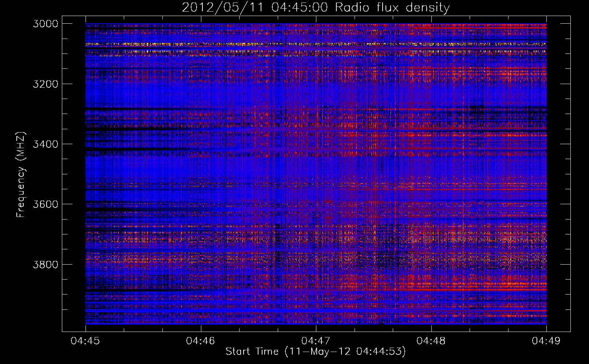Click the 3400 frequency axis label

[46, 144]
